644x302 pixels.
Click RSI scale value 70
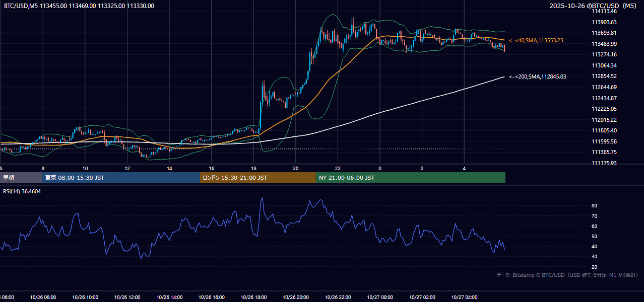point(594,216)
